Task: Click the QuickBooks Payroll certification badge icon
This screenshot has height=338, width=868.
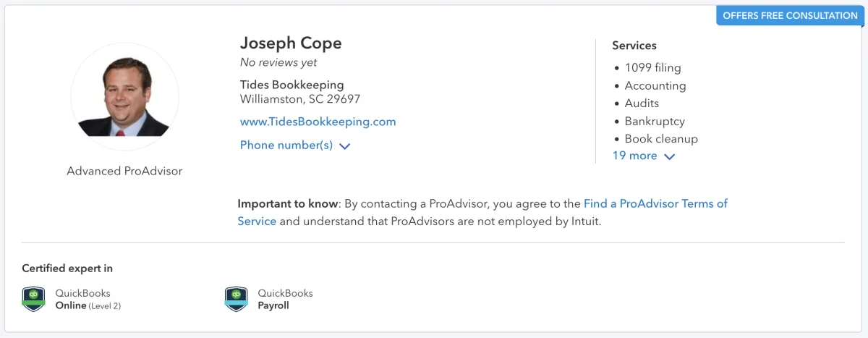Action: click(236, 299)
